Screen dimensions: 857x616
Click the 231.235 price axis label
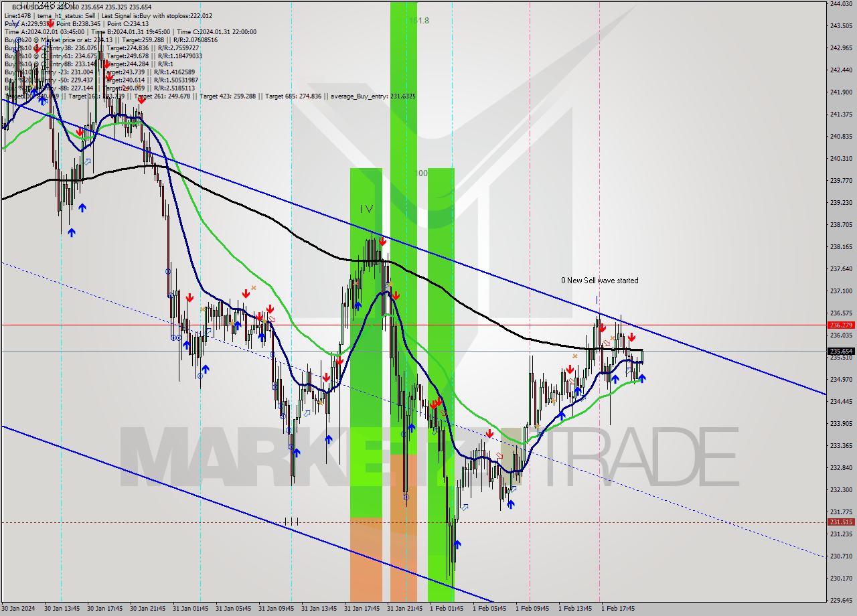pyautogui.click(x=840, y=534)
